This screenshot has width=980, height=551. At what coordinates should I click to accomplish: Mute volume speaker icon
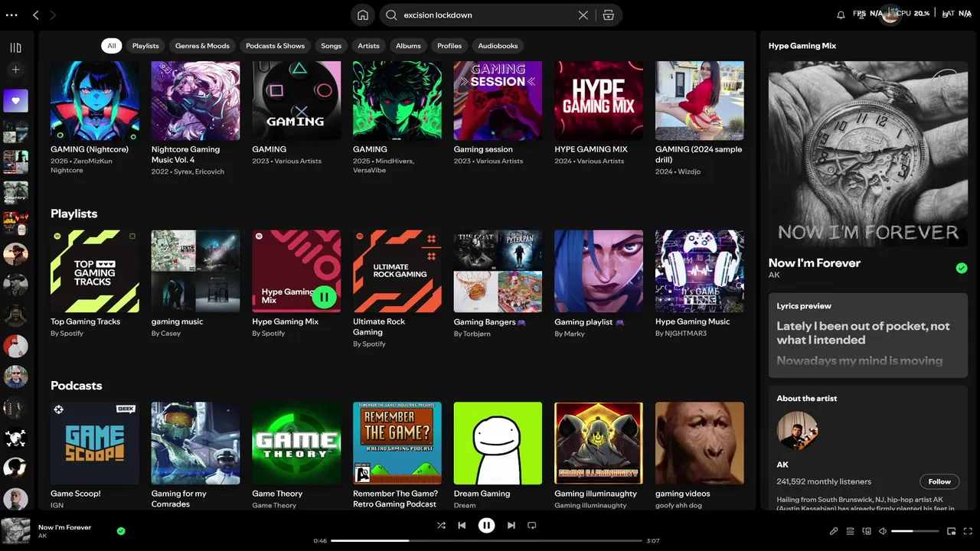883,531
